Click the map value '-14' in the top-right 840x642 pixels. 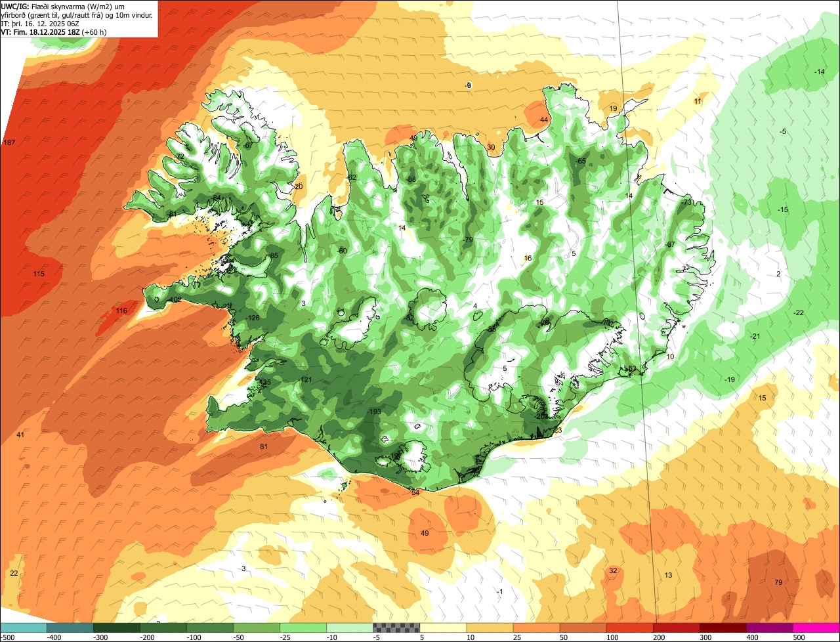tap(819, 72)
